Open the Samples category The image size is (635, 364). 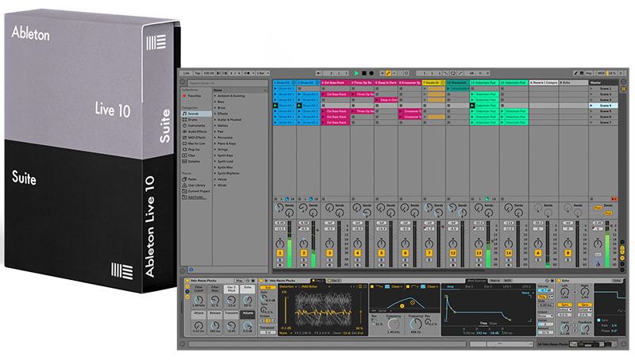click(191, 161)
